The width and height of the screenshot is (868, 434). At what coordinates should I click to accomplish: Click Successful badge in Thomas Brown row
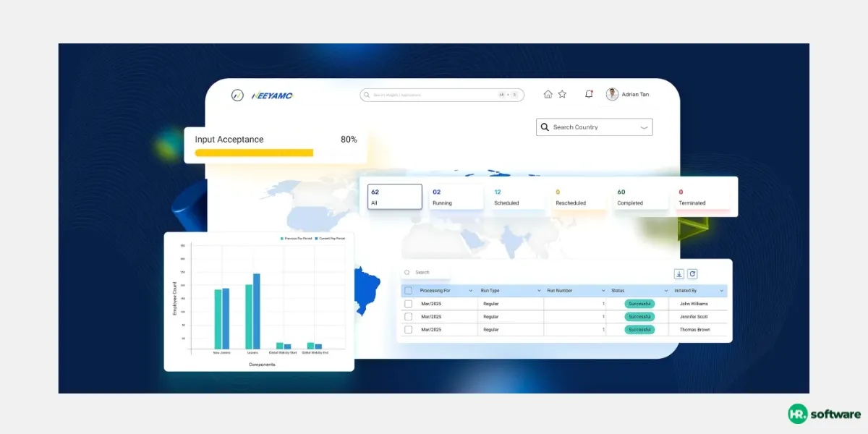point(639,330)
